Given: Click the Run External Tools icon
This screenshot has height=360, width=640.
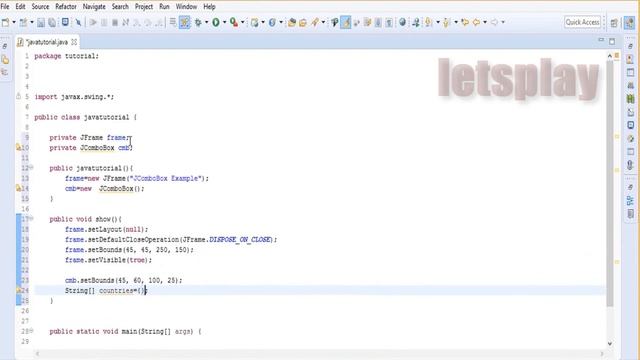Looking at the screenshot, I should coord(234,22).
